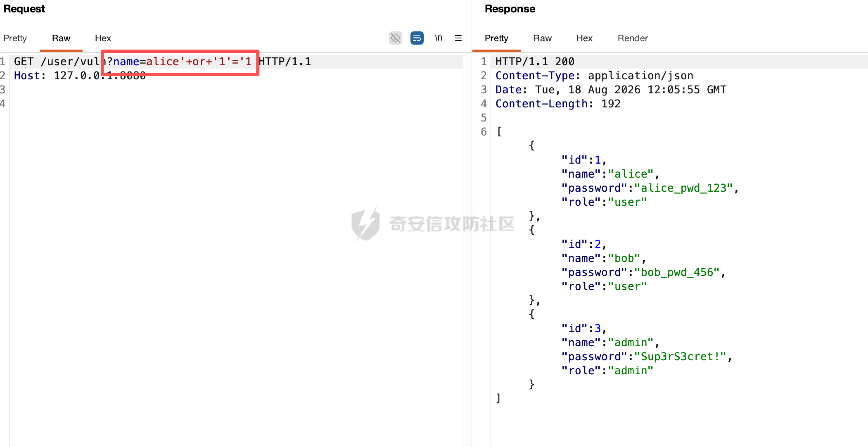Open the Response Hex tab

point(584,38)
